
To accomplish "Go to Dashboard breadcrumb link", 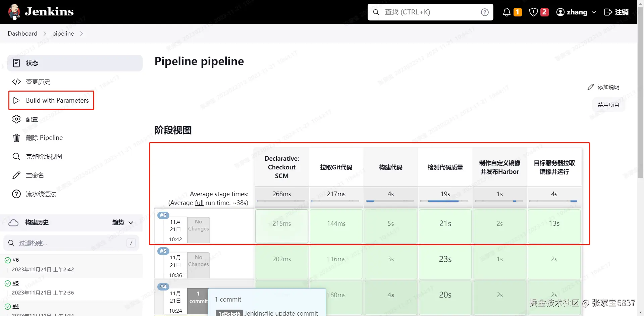I will tap(22, 34).
